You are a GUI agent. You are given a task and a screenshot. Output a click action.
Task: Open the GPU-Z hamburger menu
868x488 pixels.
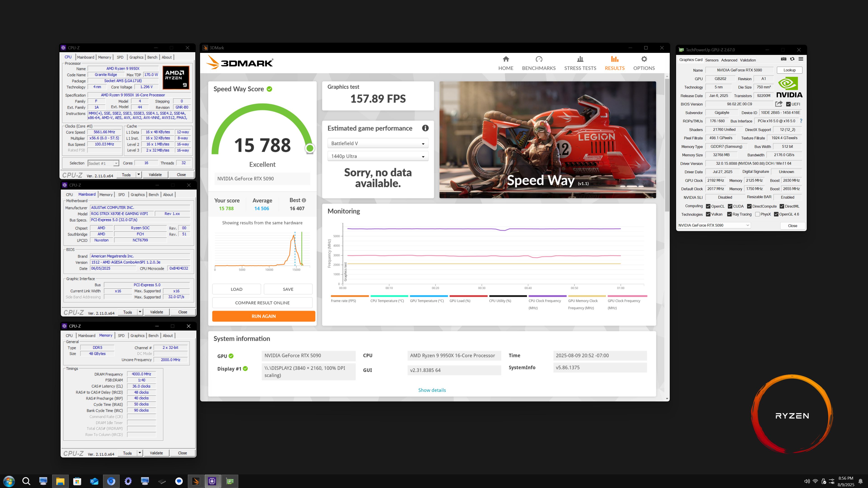tap(801, 59)
